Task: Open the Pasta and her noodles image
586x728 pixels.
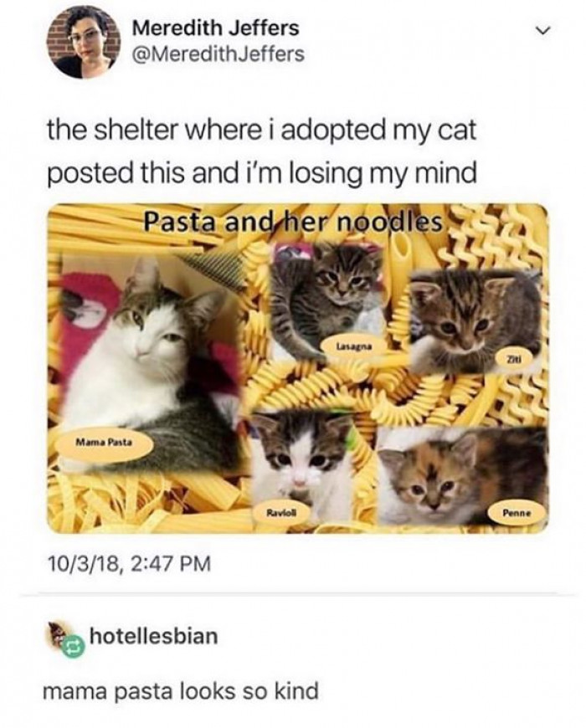Action: (x=298, y=369)
